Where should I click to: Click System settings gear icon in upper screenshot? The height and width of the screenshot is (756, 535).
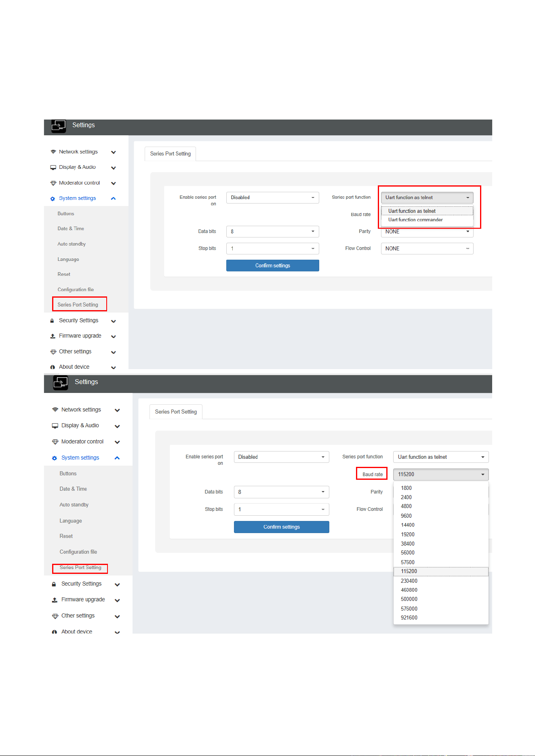click(x=53, y=199)
